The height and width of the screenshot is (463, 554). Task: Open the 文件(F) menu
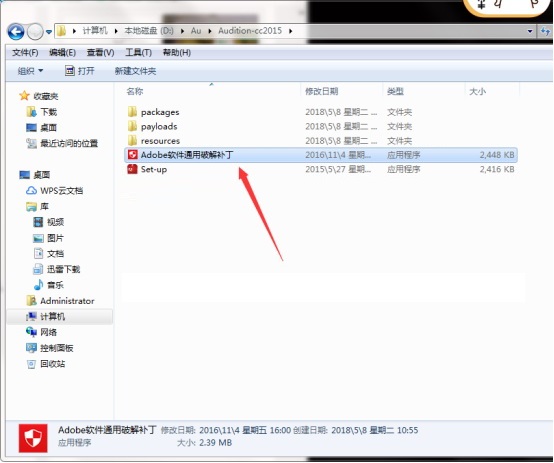pos(25,53)
